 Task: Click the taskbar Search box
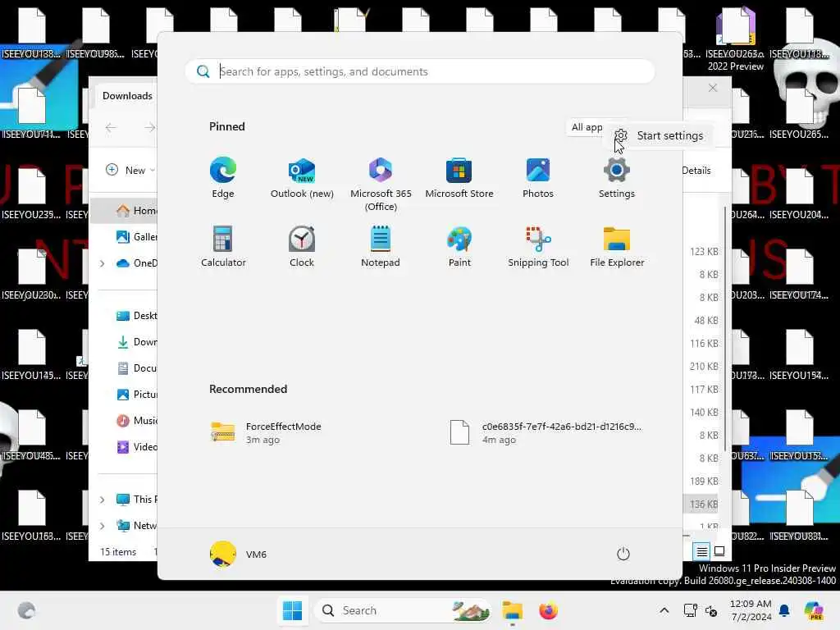pos(403,610)
